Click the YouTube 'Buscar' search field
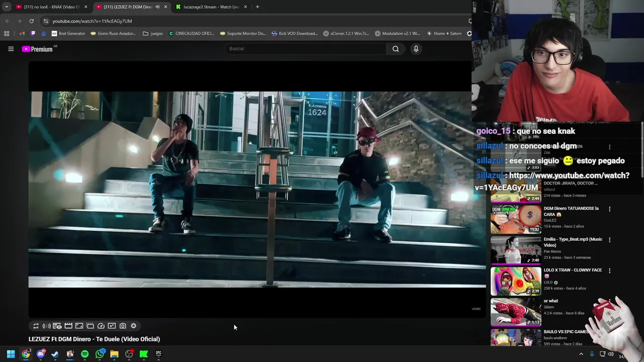Viewport: 644px width, 362px height. tap(305, 49)
